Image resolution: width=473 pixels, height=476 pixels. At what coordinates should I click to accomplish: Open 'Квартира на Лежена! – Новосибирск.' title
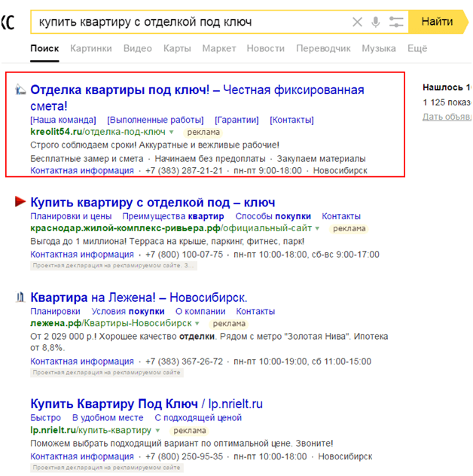139,297
